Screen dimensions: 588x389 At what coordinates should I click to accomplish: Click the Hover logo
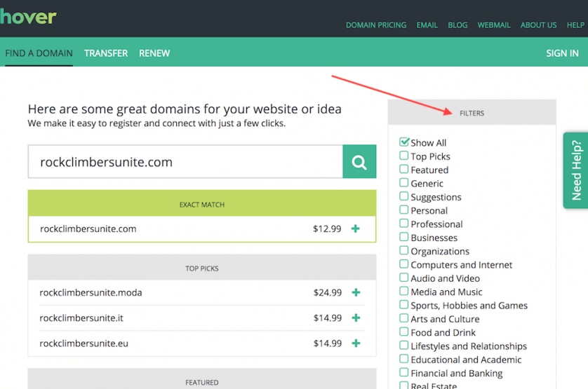(x=28, y=17)
